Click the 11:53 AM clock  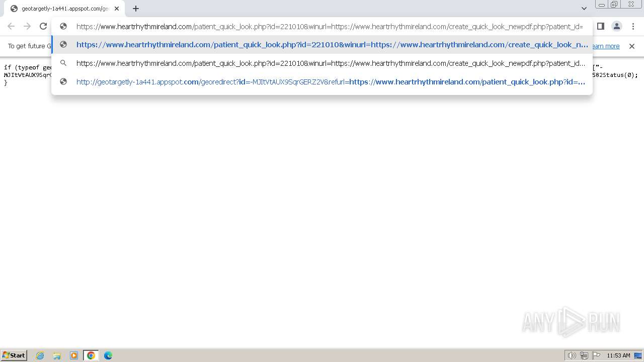coord(618,355)
